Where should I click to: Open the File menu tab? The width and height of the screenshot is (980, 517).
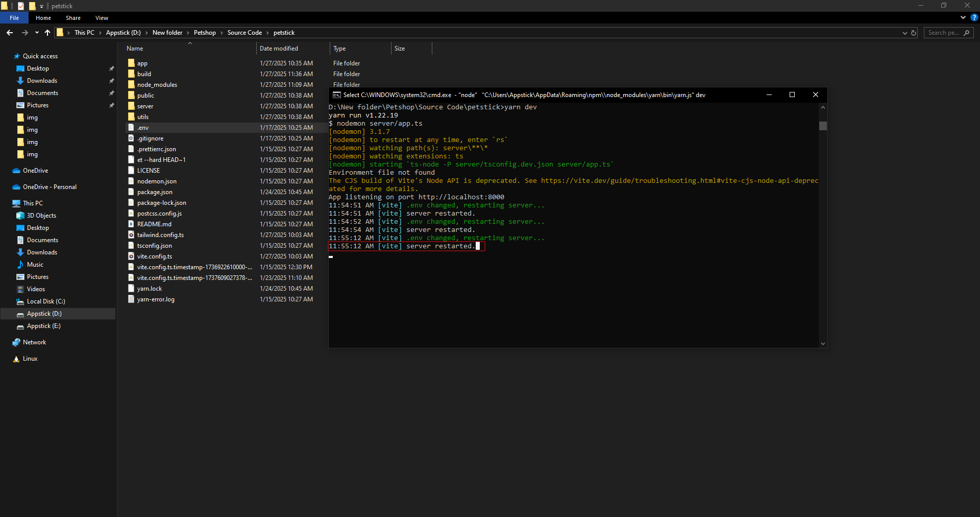pyautogui.click(x=14, y=18)
